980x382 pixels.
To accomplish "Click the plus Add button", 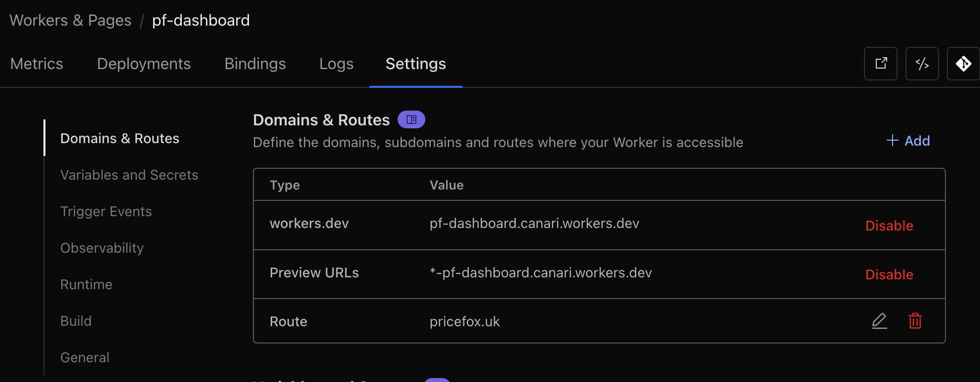I will [x=908, y=141].
